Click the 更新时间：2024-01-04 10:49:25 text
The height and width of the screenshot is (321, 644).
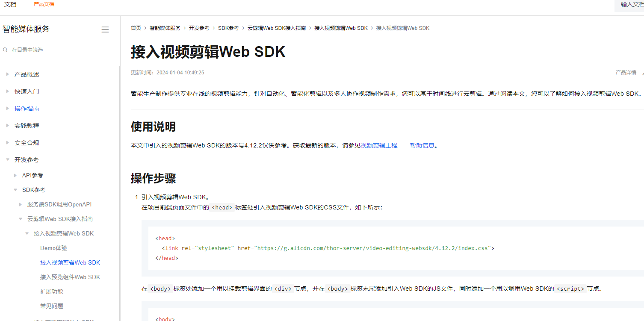click(x=168, y=73)
